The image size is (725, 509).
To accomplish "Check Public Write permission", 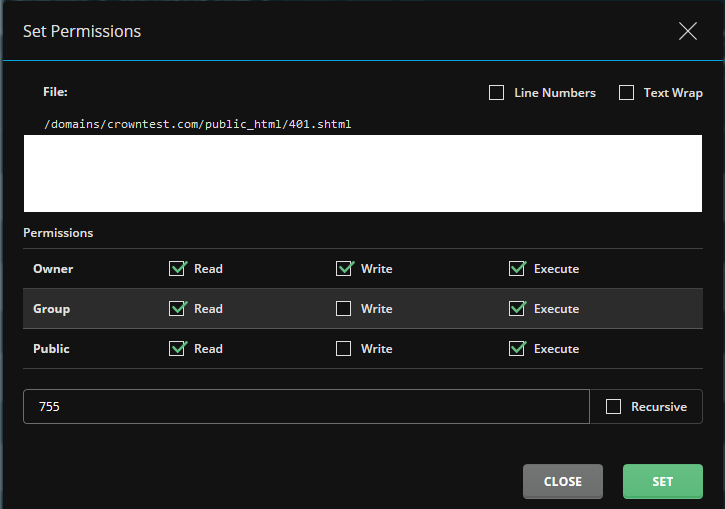I will tap(344, 349).
